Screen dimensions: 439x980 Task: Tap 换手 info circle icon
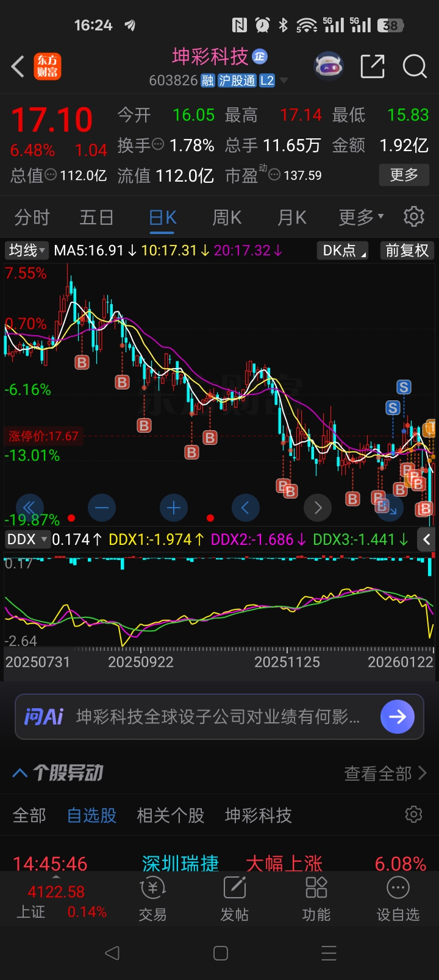pyautogui.click(x=158, y=144)
